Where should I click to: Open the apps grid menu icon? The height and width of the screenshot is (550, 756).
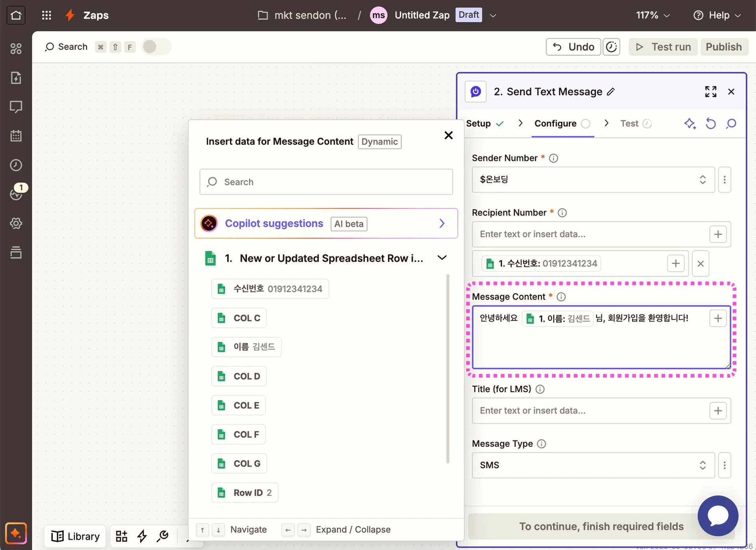pyautogui.click(x=46, y=15)
